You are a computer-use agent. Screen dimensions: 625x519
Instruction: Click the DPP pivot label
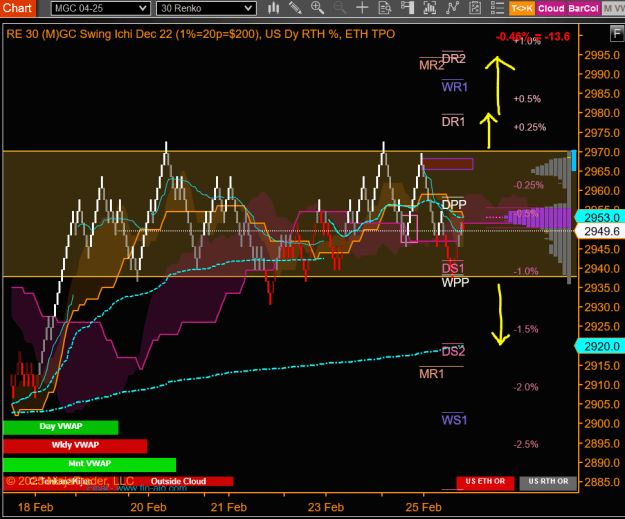click(454, 204)
